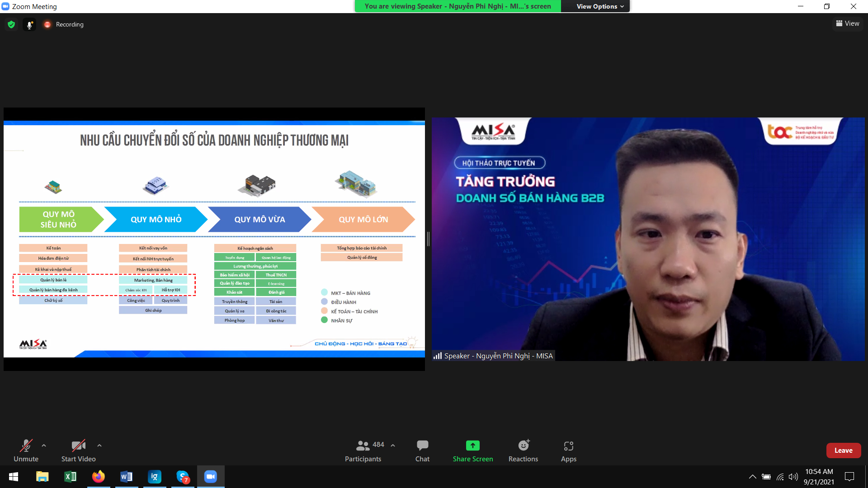The width and height of the screenshot is (868, 488).
Task: Open the View Options dropdown
Action: (599, 6)
